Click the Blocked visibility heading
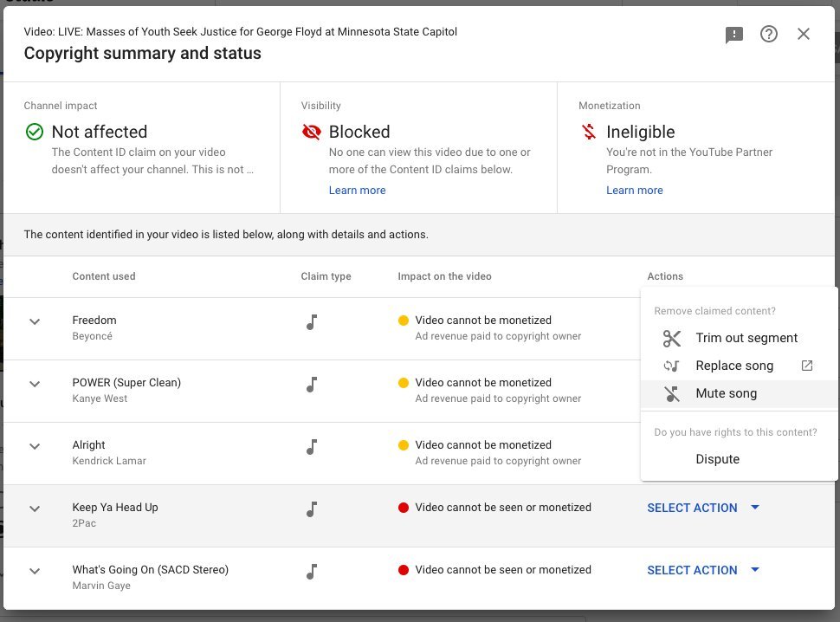Screen dimensions: 840x622 pos(359,132)
